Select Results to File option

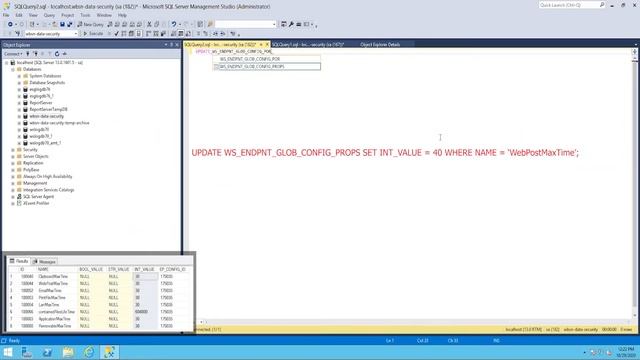pos(188,34)
